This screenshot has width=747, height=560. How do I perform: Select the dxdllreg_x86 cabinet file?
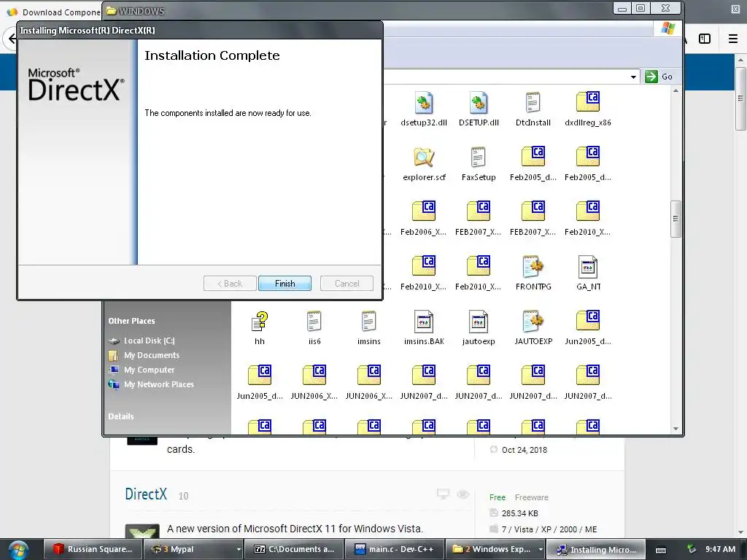(x=587, y=102)
